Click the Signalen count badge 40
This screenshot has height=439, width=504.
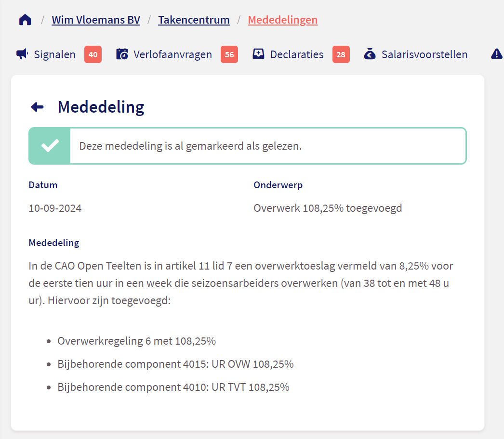(93, 54)
